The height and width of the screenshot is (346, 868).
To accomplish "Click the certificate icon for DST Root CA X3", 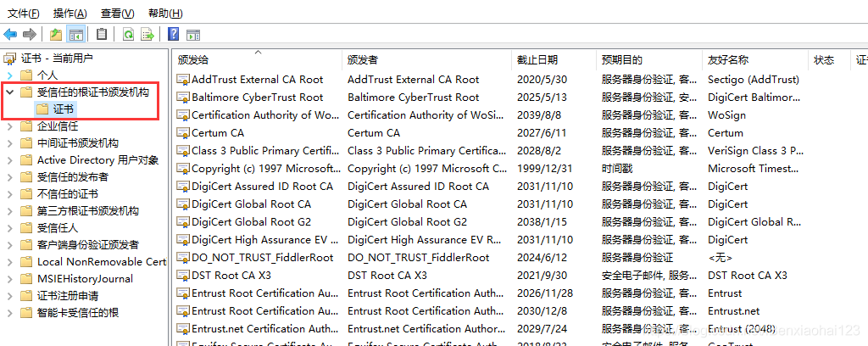I will coord(183,276).
